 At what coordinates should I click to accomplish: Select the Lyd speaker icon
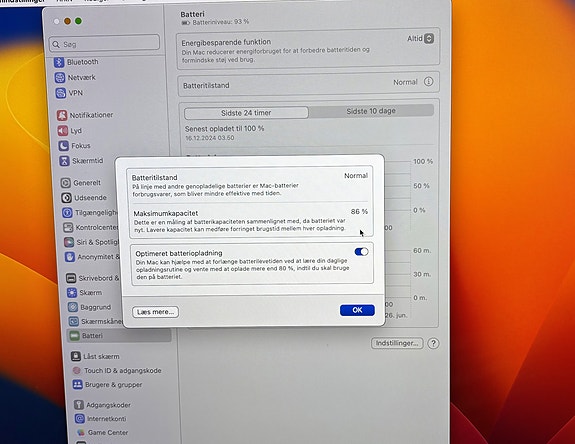tap(63, 131)
